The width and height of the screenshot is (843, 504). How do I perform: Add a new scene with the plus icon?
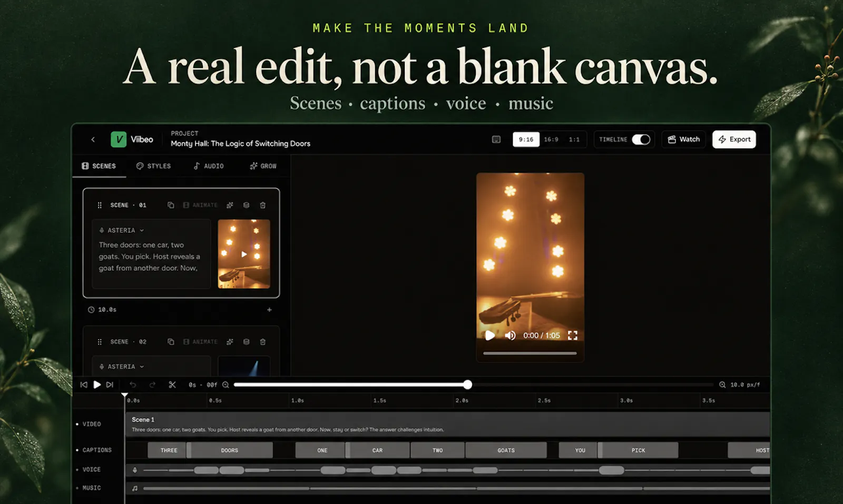tap(269, 310)
